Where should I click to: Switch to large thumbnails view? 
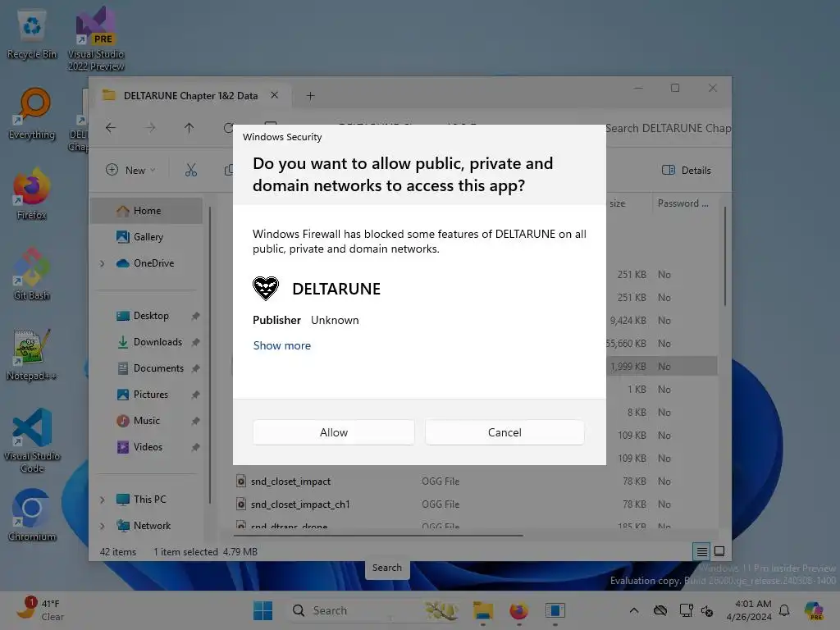pyautogui.click(x=719, y=551)
